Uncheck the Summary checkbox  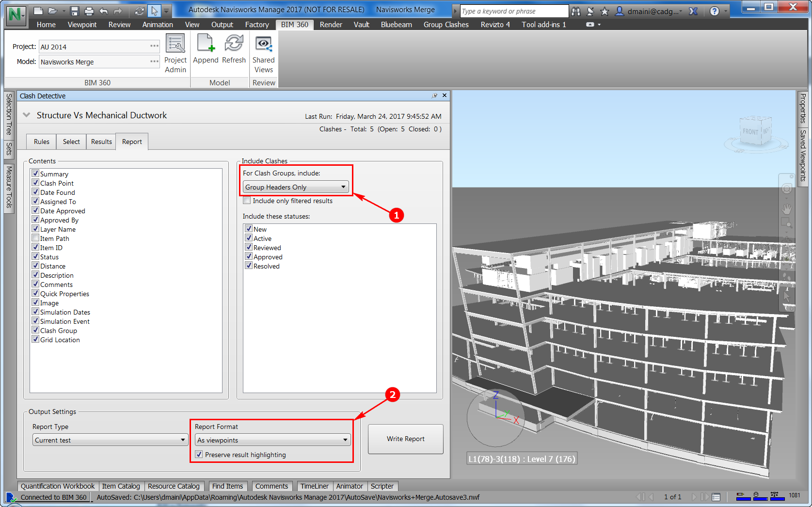(x=35, y=174)
